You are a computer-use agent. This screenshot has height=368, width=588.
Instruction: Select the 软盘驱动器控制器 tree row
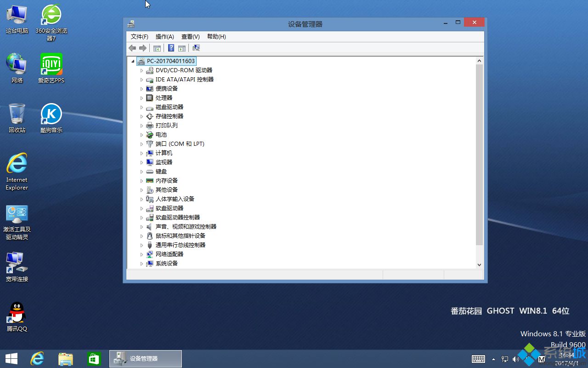point(177,218)
